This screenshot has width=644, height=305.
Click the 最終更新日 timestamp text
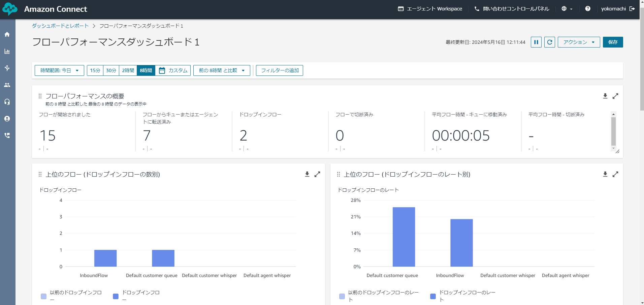pos(485,42)
